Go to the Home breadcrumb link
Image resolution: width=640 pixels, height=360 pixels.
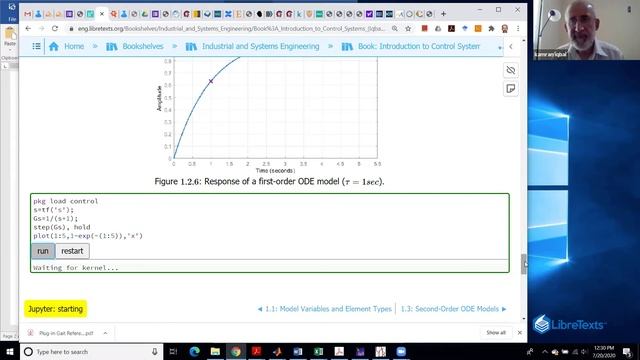[x=67, y=47]
